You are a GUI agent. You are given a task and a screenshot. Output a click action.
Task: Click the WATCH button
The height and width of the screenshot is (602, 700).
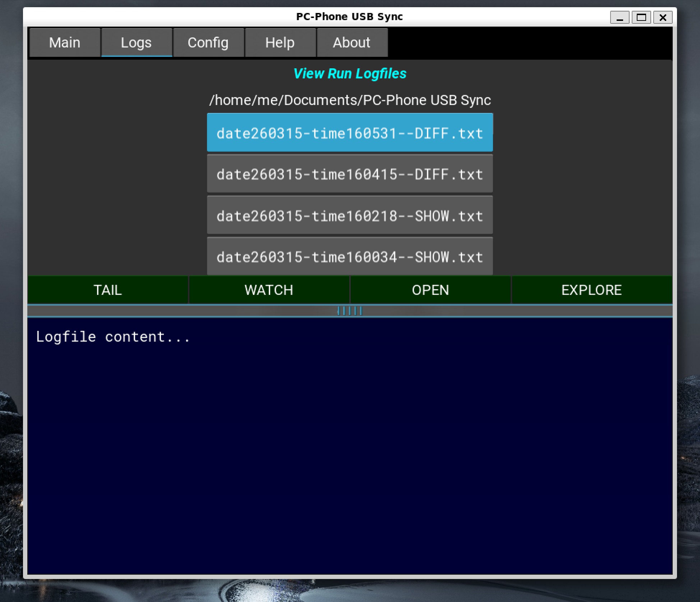tap(269, 290)
